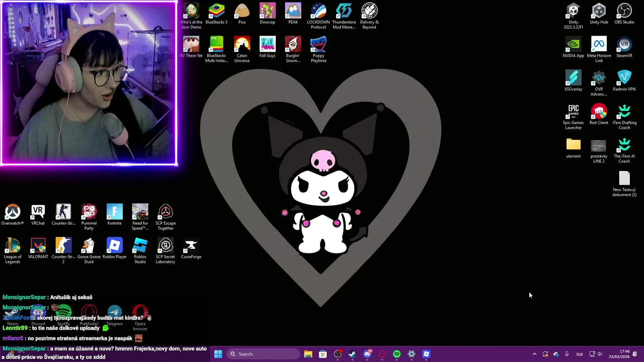Open Opera browser taskbar icon
This screenshot has width=644, height=362.
pyautogui.click(x=382, y=354)
